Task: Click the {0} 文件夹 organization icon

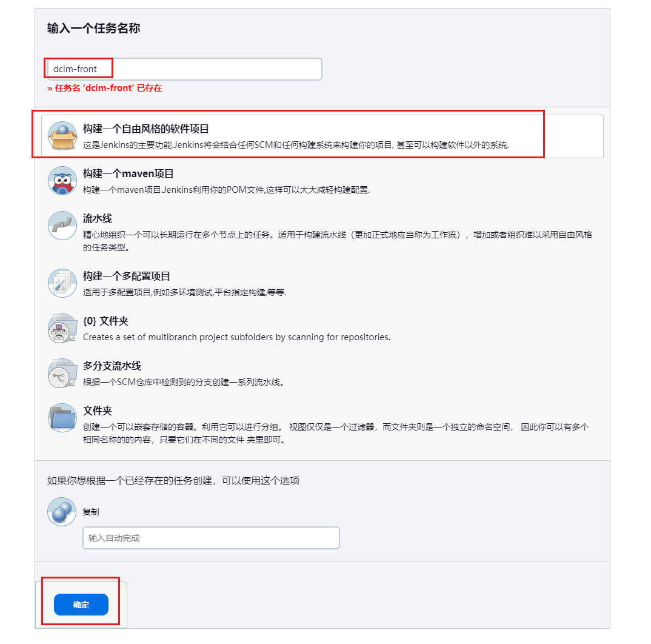Action: click(62, 328)
